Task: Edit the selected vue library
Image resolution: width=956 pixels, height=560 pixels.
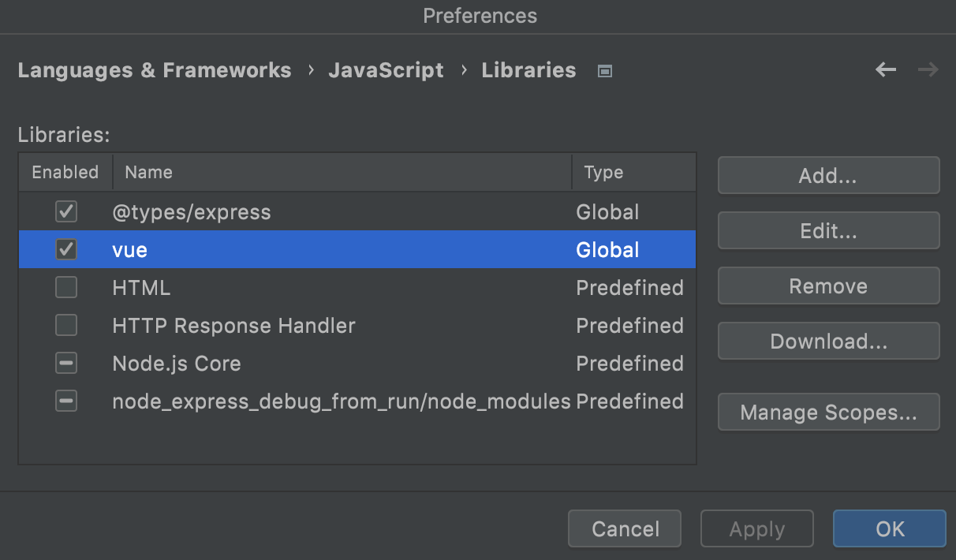Action: tap(828, 230)
